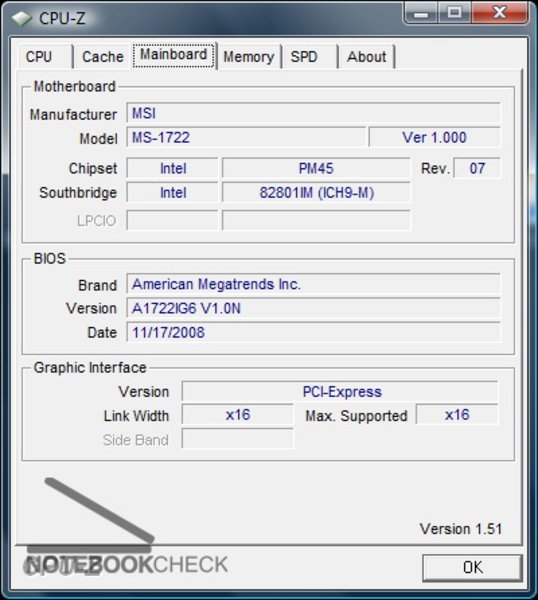Click the Graphic Interface group label
Screen dimensions: 538x600
pos(90,368)
